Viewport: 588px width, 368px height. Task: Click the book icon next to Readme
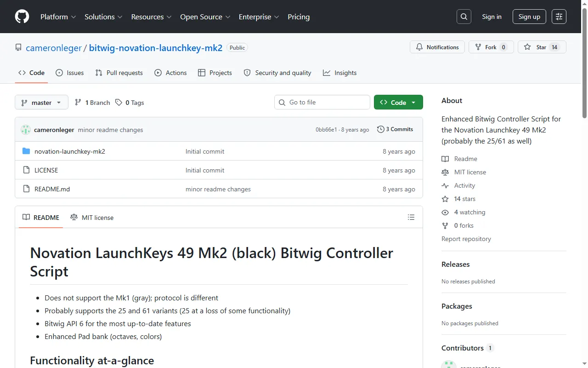click(x=445, y=159)
